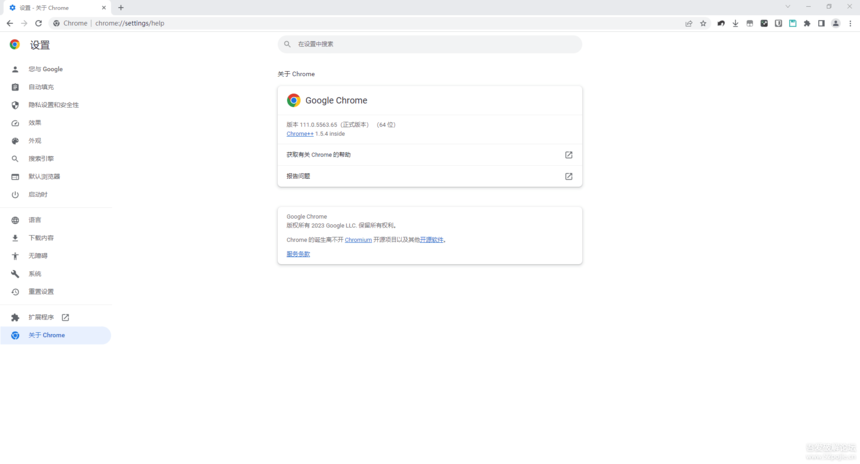860x464 pixels.
Task: Click the external-link icon for 获取有关 Chrome 的帮助
Action: pos(569,155)
